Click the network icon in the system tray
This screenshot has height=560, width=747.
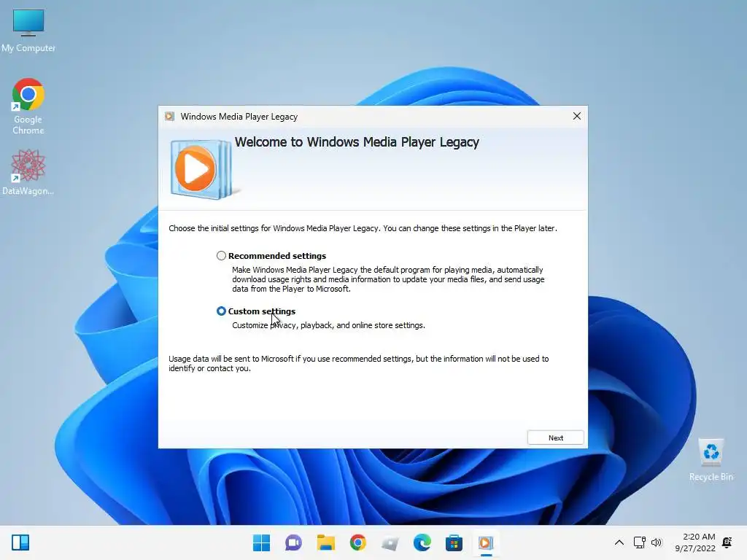tap(639, 542)
